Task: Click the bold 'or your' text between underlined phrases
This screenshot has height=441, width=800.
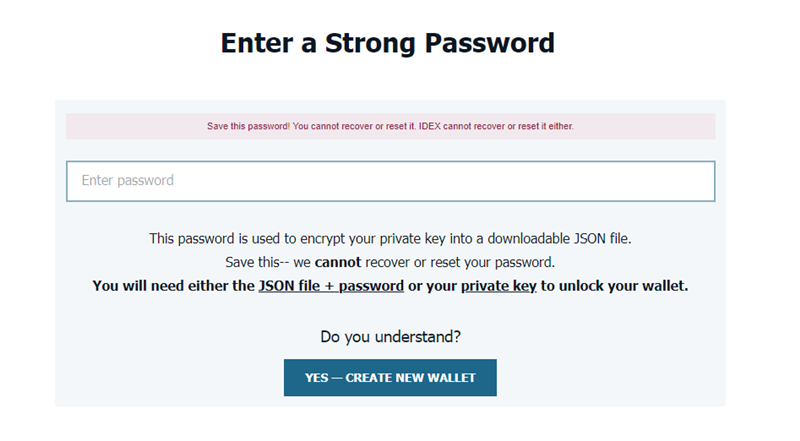Action: point(433,286)
